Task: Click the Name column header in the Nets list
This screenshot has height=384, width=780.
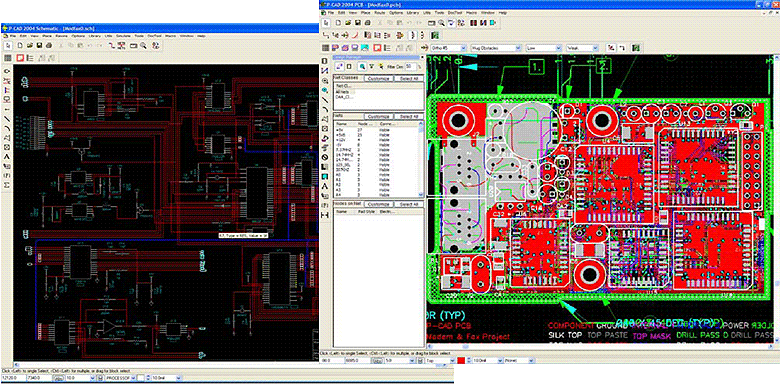Action: point(345,124)
